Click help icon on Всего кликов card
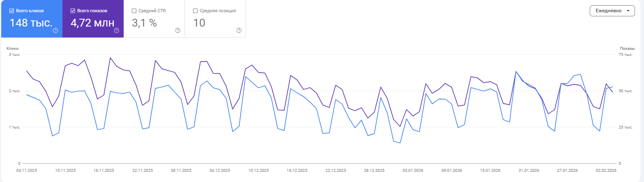This screenshot has height=182, width=644. [x=56, y=31]
